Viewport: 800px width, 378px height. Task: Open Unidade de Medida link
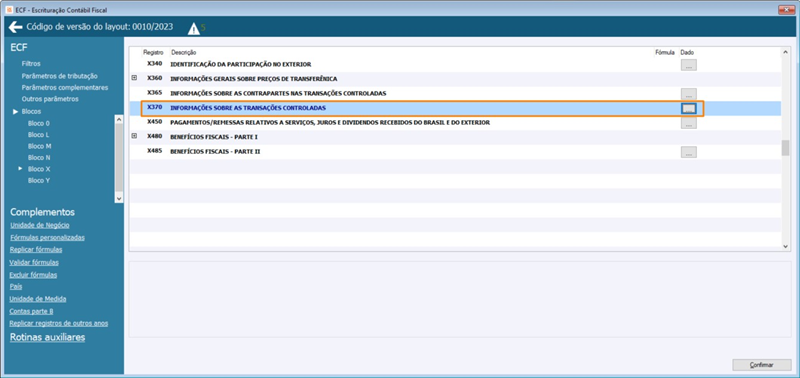coord(38,298)
